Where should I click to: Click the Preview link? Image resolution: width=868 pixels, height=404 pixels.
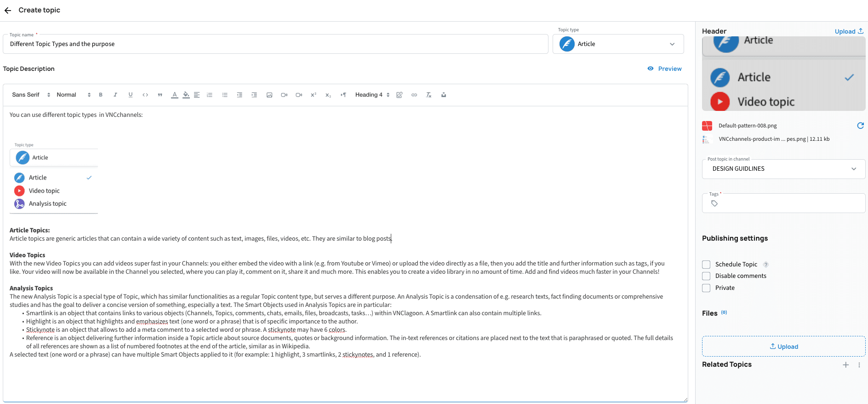coord(664,69)
